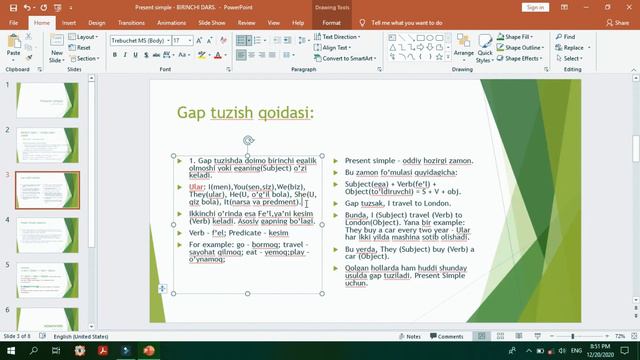Click the Format Painter brush icon
Screen dimensions: 640x360
(x=29, y=58)
